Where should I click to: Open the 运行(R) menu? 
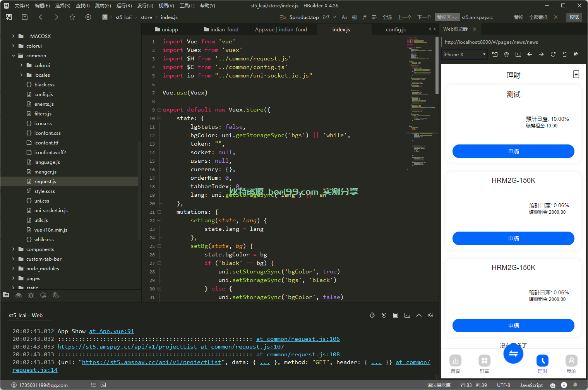coord(124,6)
